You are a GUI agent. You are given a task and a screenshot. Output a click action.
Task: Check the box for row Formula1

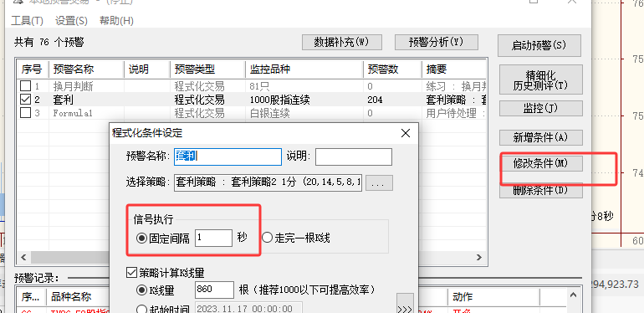point(25,112)
